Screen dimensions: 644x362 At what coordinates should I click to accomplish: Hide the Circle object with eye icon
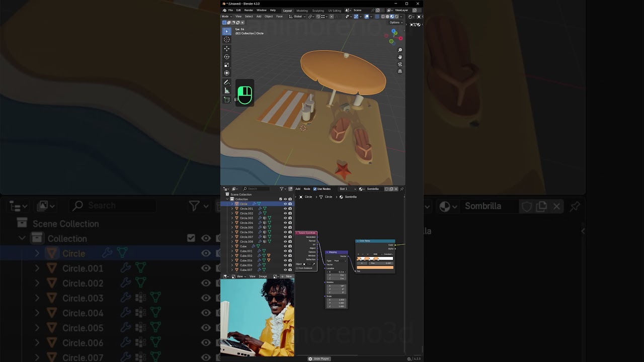(x=285, y=204)
